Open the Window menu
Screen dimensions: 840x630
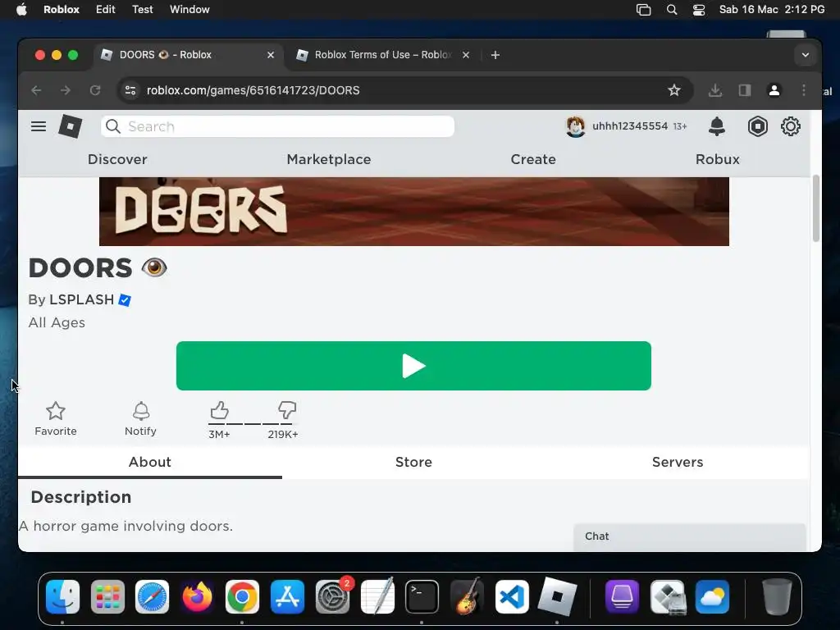point(189,10)
